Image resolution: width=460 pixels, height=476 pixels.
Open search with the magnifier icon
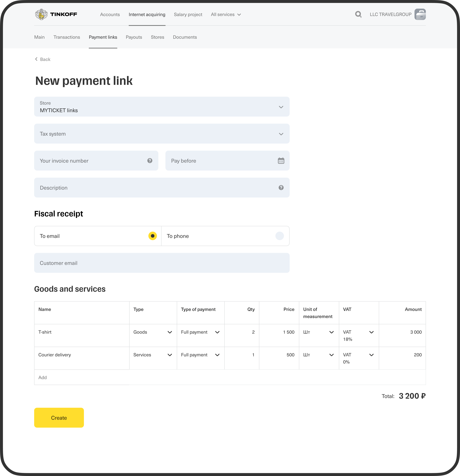pos(358,14)
